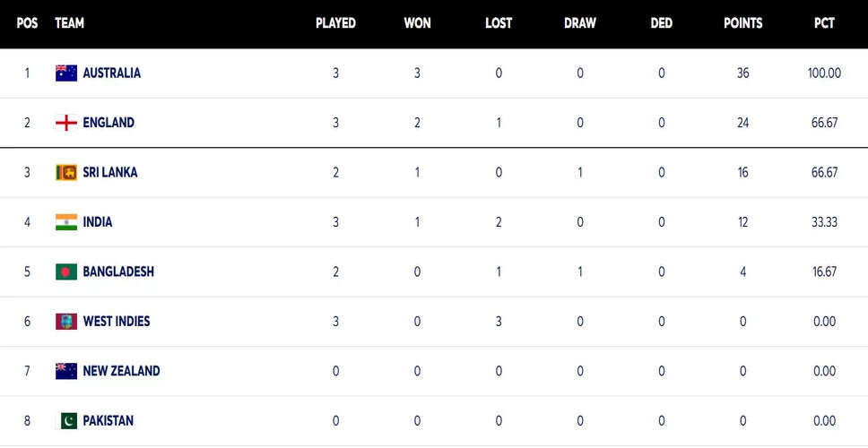Click the Sri Lanka flag icon

[x=65, y=173]
